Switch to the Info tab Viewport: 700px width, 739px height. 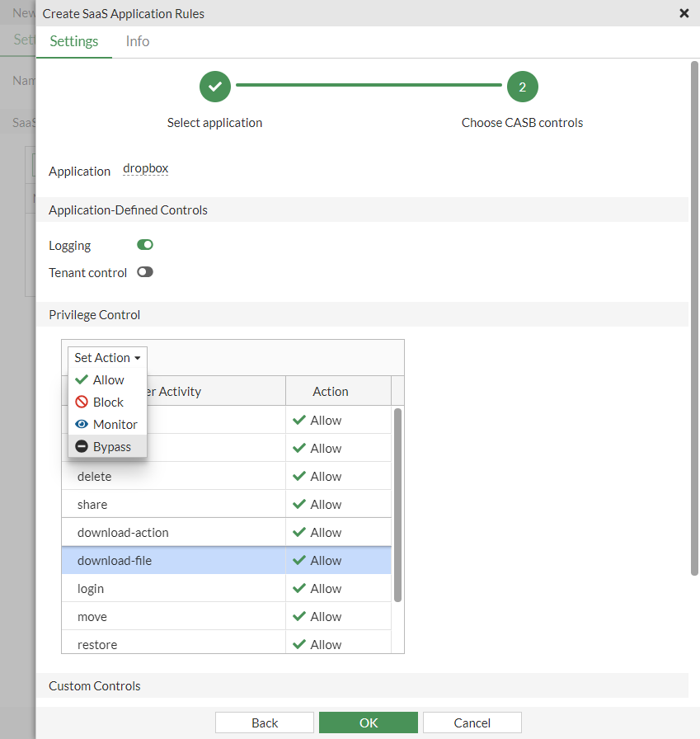138,41
